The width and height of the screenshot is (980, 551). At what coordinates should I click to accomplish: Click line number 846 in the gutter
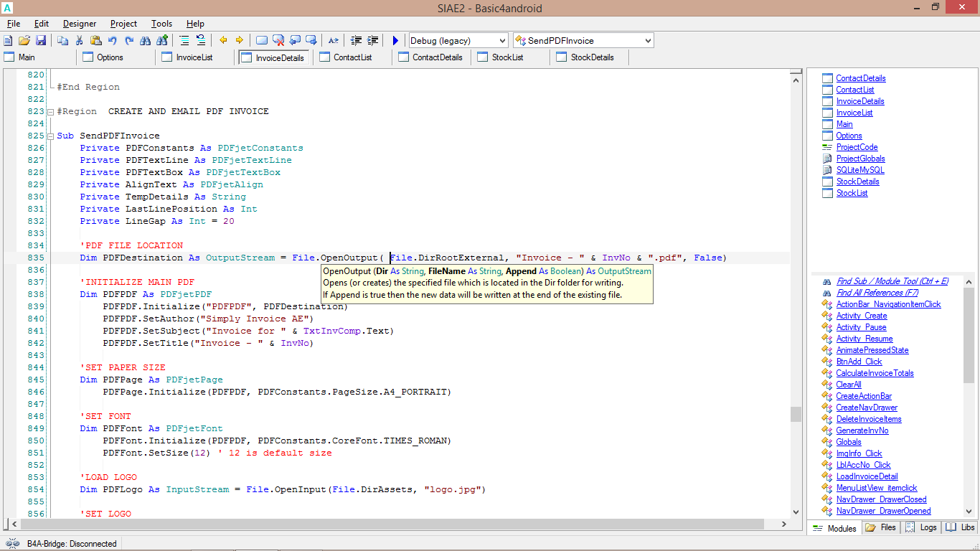tap(35, 392)
